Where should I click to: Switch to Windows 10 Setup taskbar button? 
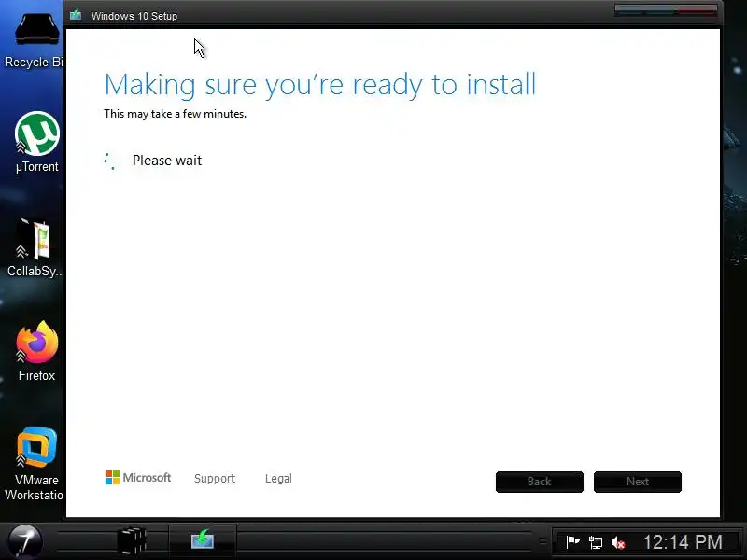tap(203, 540)
